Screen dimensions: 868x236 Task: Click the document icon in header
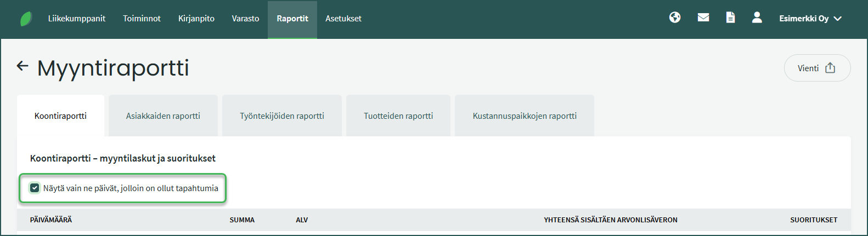pyautogui.click(x=730, y=18)
